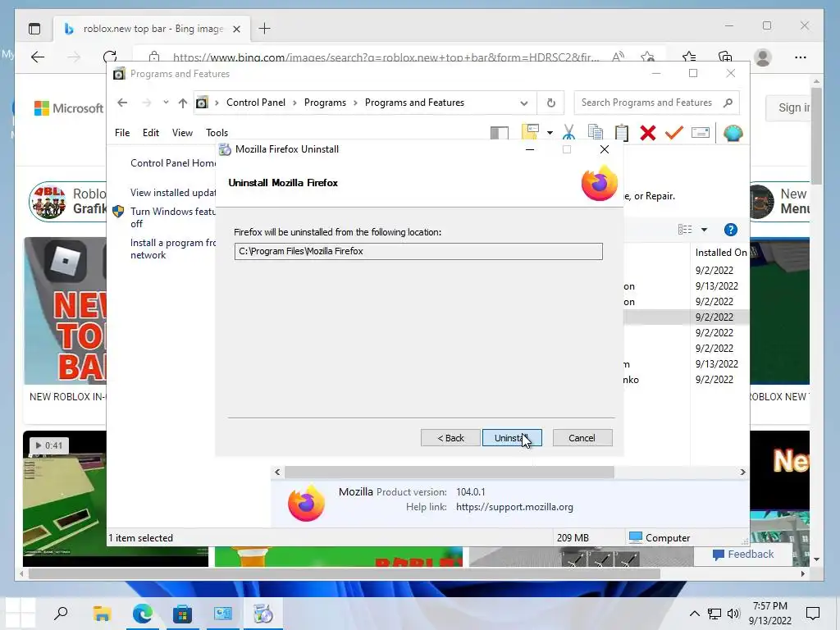
Task: Click the volume speaker tray icon
Action: point(733,614)
